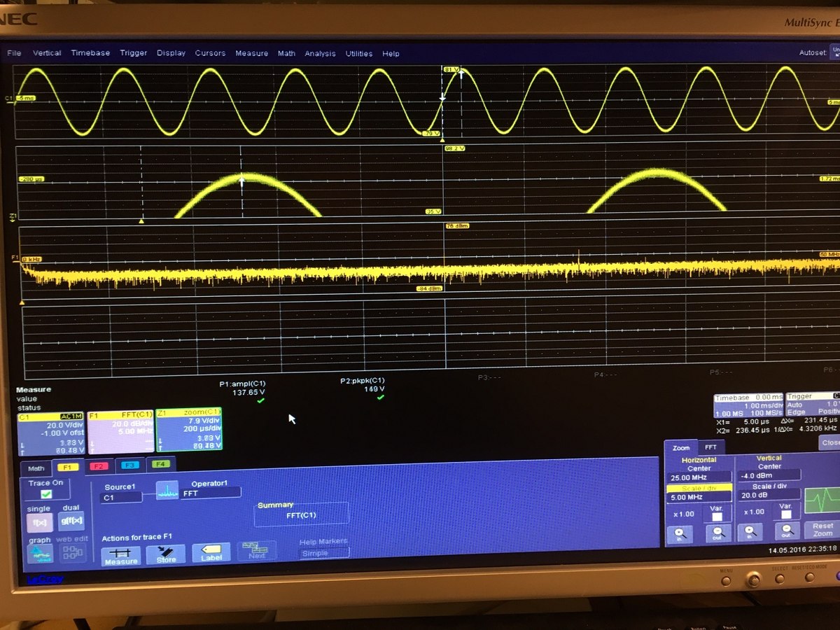Open the Math menu in the menu bar
The image size is (840, 630).
[x=286, y=54]
